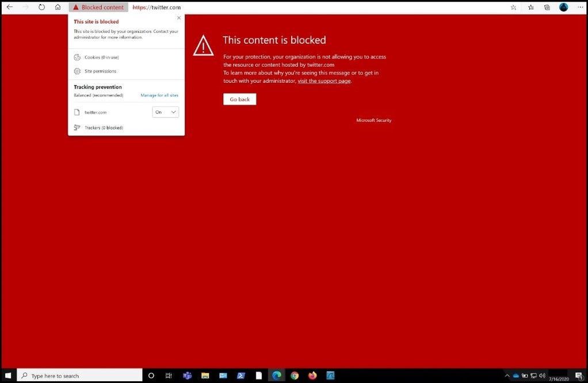Show hidden tray icons chevron

coord(507,376)
